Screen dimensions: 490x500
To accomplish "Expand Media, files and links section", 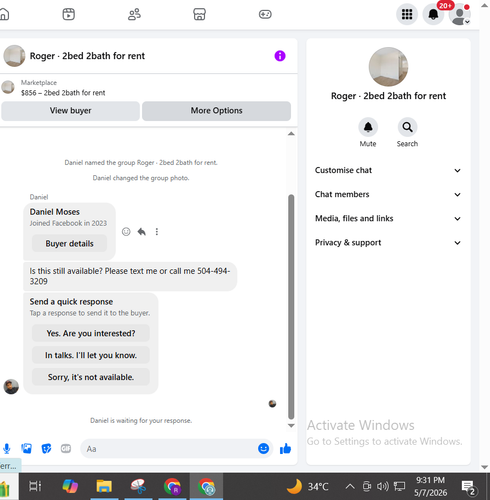I will [388, 218].
